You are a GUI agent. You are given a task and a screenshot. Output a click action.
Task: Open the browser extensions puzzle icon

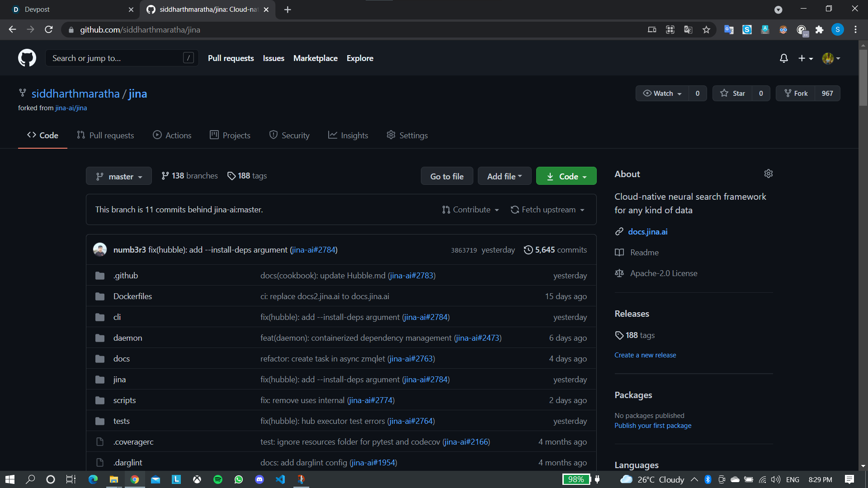point(819,30)
